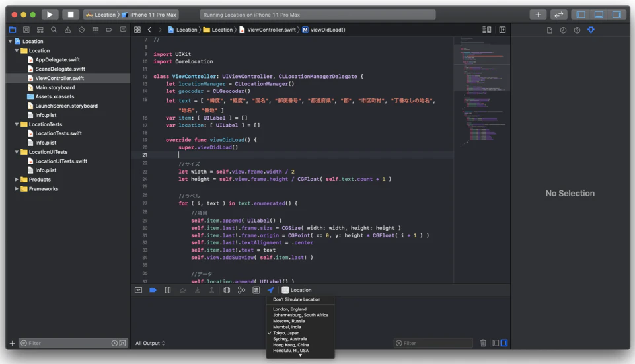Show the Report navigator

[x=123, y=30]
